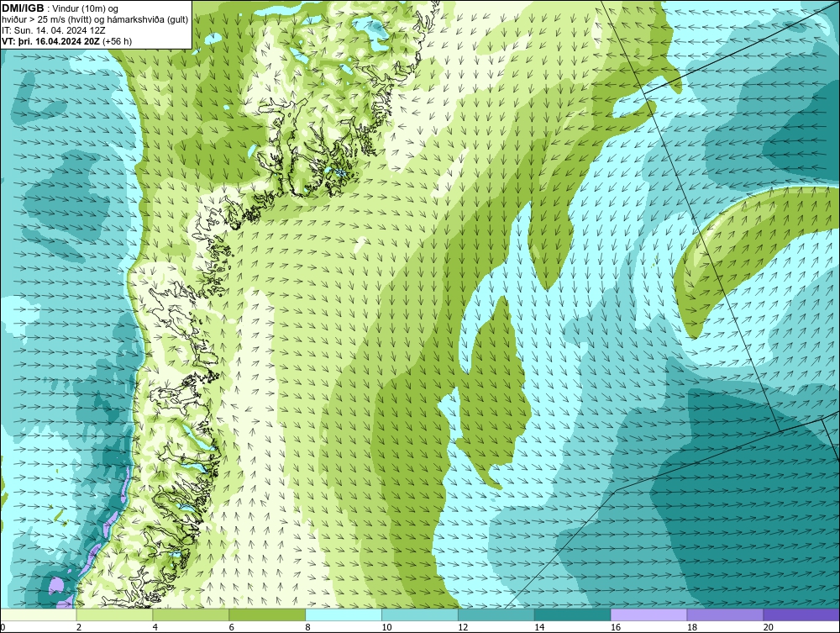Click the 12–14 m/s teal legend swatch

(496, 615)
